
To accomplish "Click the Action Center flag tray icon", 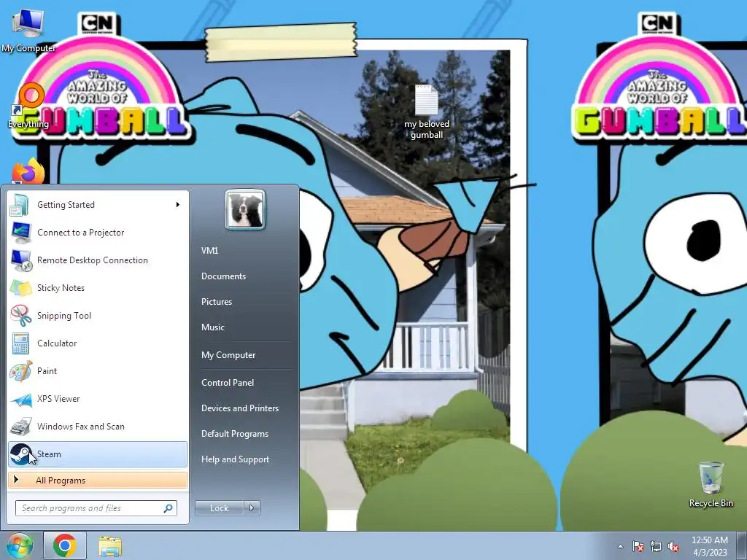I will [638, 546].
